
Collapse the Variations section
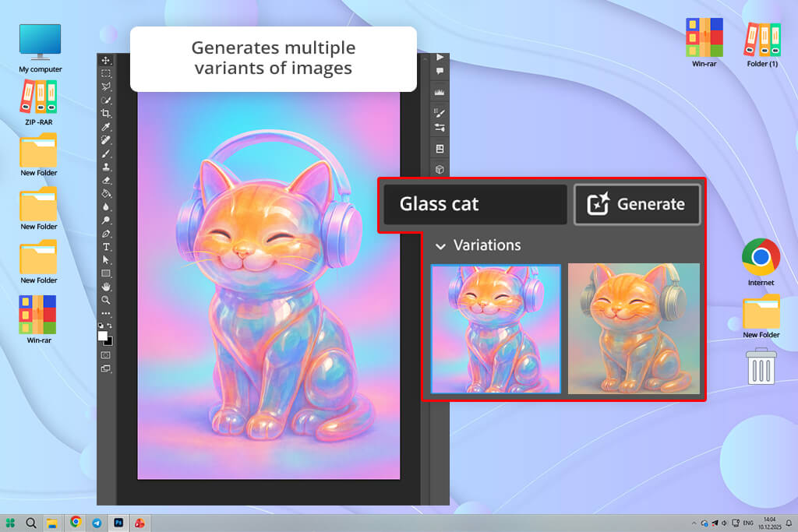441,246
